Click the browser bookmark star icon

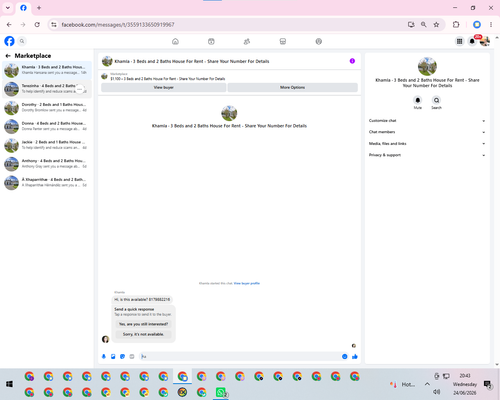point(436,24)
